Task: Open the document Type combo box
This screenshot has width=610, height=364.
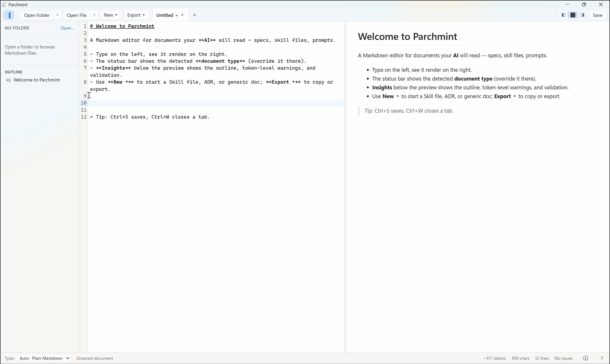Action: point(44,358)
